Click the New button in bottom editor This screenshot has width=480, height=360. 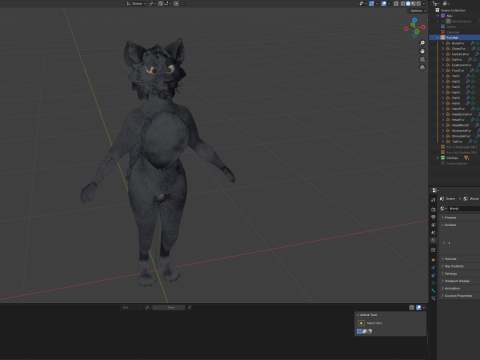coord(169,307)
